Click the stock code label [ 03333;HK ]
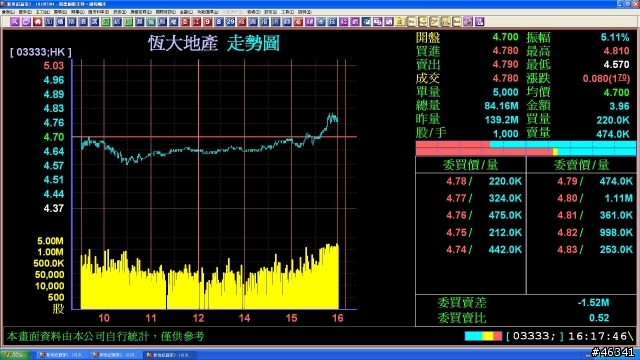Viewport: 640px width, 360px height. [40, 52]
